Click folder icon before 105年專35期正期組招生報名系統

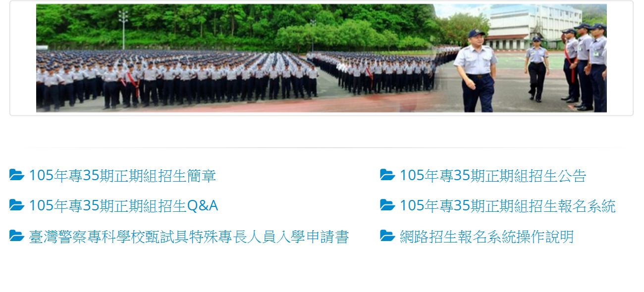[387, 205]
